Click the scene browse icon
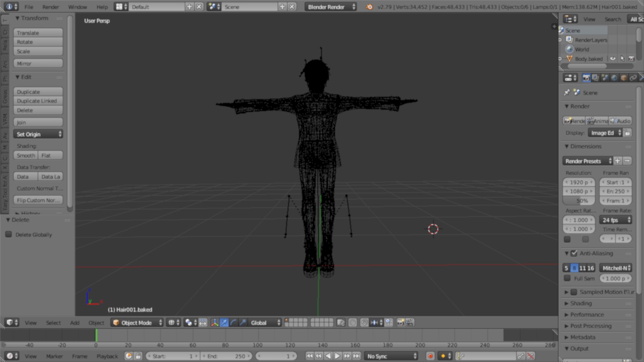 click(x=214, y=7)
